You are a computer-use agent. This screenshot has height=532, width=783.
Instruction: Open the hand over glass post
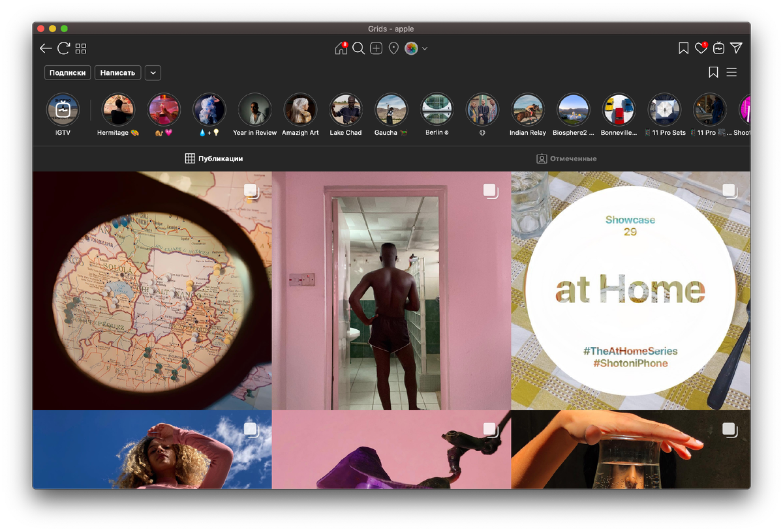631,450
